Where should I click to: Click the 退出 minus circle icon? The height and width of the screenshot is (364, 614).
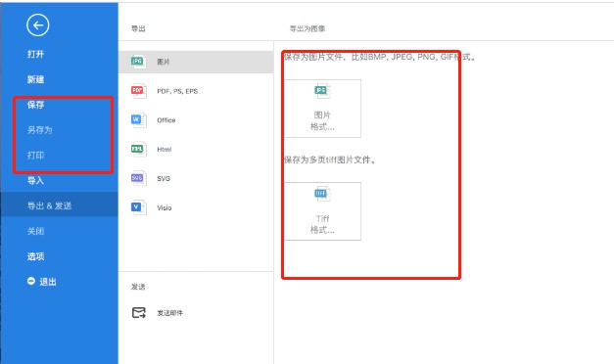(x=31, y=281)
